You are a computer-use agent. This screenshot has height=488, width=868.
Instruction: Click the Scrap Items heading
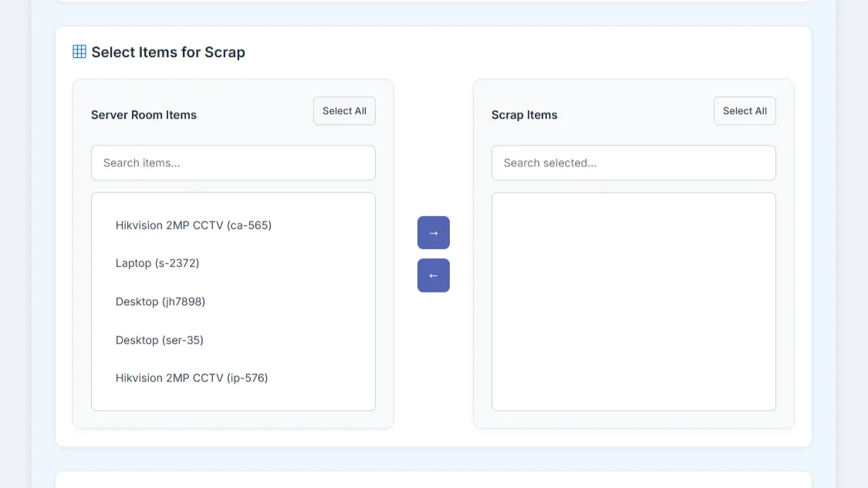pyautogui.click(x=524, y=115)
